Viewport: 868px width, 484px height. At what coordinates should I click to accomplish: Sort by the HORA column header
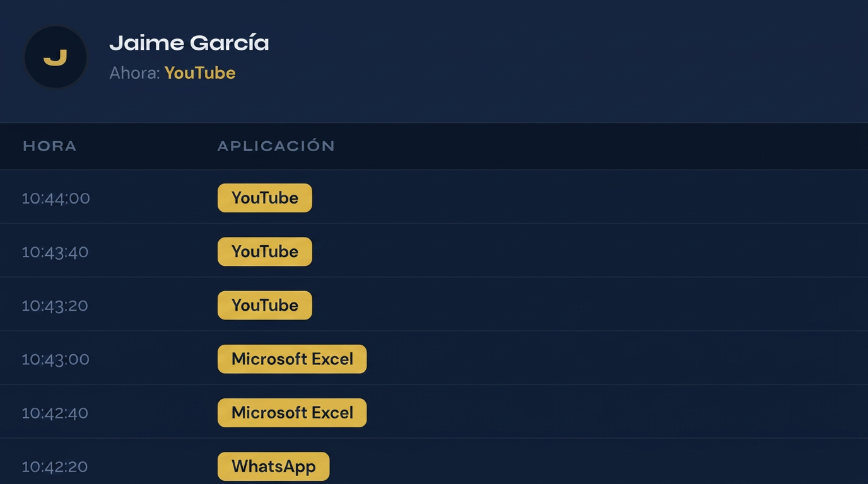pyautogui.click(x=49, y=146)
